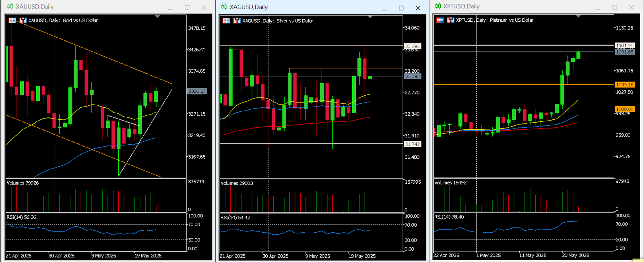Click '30 Apr 2025' date on silver chart

276,256
